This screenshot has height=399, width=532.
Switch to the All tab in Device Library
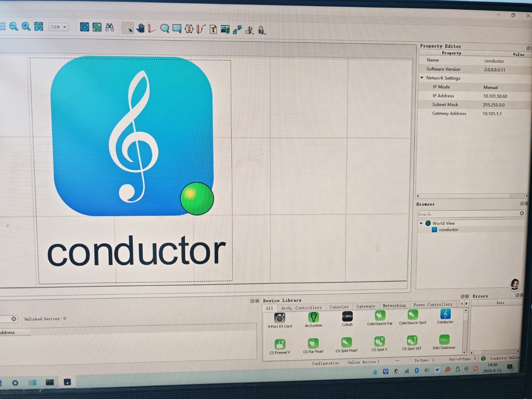click(269, 308)
